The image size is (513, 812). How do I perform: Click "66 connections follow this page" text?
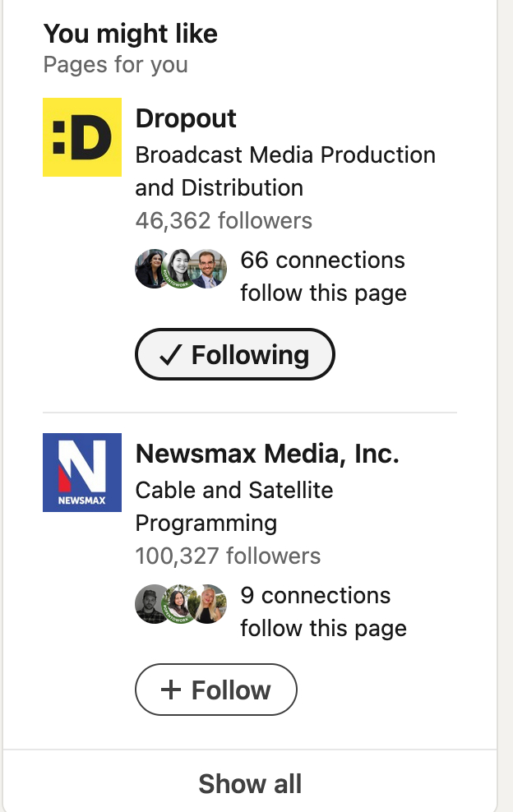[323, 277]
